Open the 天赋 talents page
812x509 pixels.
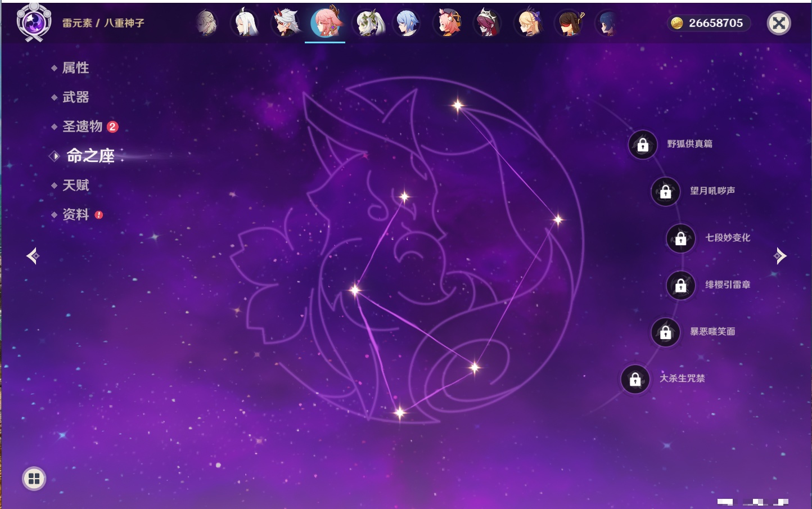point(75,185)
